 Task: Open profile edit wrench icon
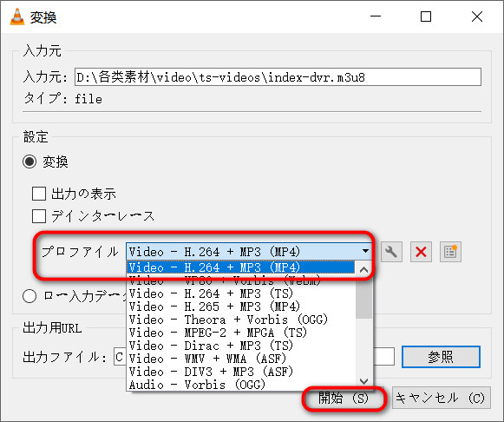(391, 252)
